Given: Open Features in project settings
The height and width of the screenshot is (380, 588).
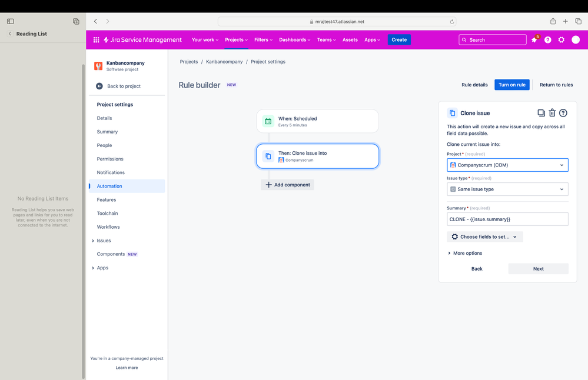Looking at the screenshot, I should 127,200.
